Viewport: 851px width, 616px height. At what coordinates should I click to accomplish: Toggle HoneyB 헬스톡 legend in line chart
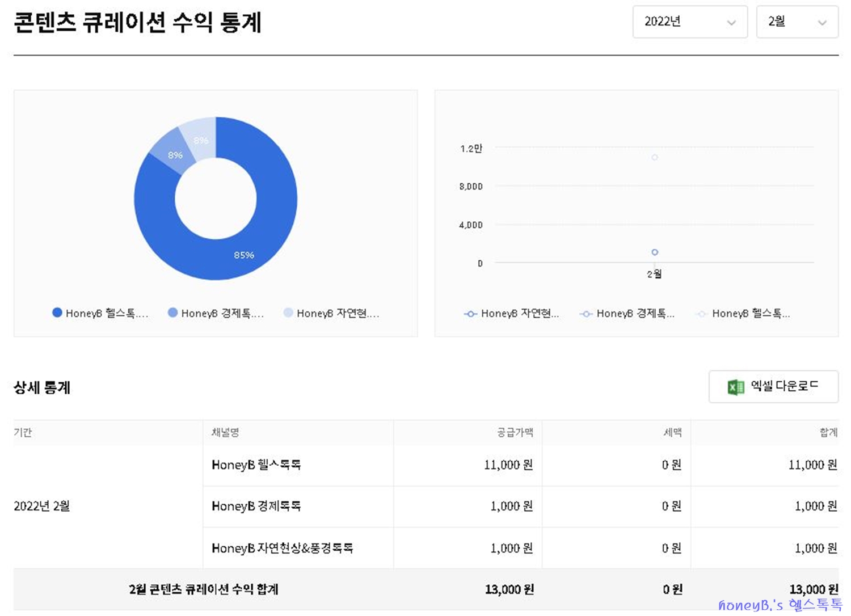tap(743, 313)
